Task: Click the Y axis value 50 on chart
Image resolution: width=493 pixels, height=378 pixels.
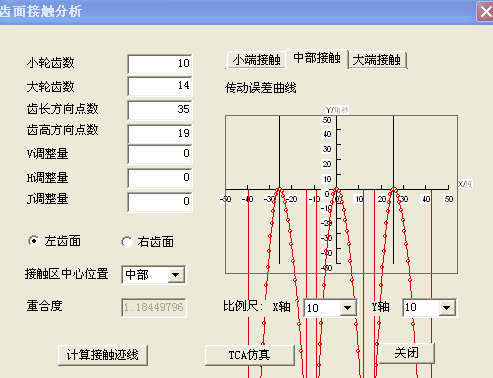Action: (327, 120)
